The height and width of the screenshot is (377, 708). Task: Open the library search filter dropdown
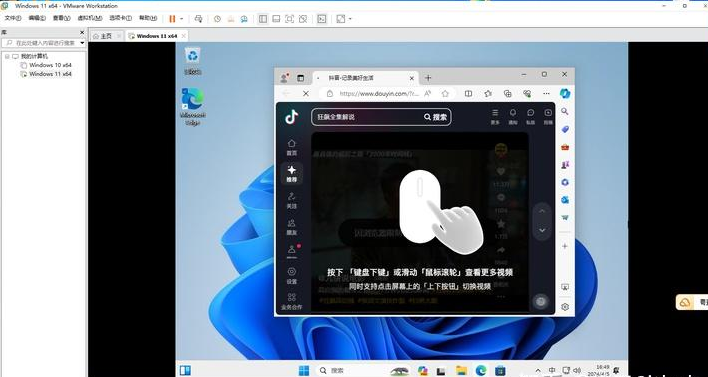click(82, 43)
